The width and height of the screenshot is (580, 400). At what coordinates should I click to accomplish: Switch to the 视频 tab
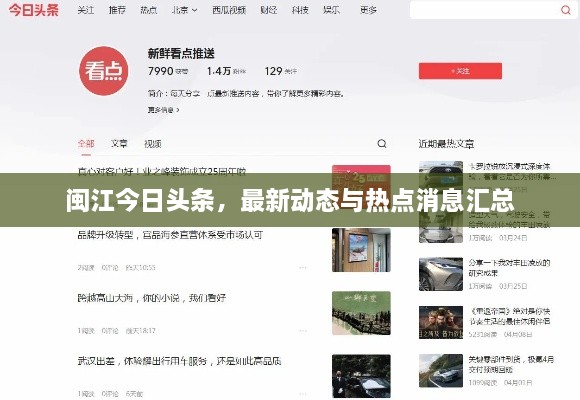coord(152,144)
